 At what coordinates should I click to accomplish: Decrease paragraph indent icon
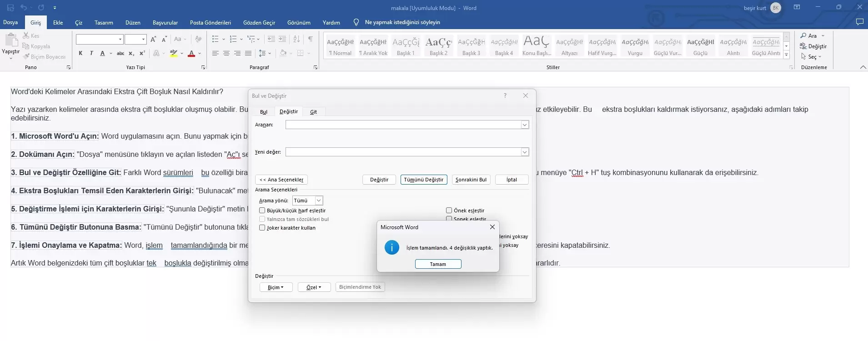(271, 39)
